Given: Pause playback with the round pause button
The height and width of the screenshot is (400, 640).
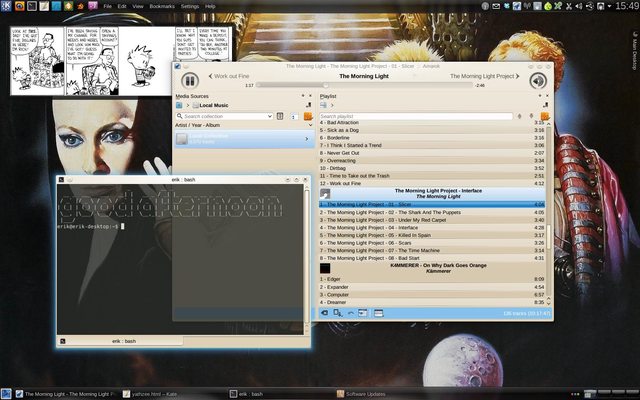Looking at the screenshot, I should [x=190, y=80].
